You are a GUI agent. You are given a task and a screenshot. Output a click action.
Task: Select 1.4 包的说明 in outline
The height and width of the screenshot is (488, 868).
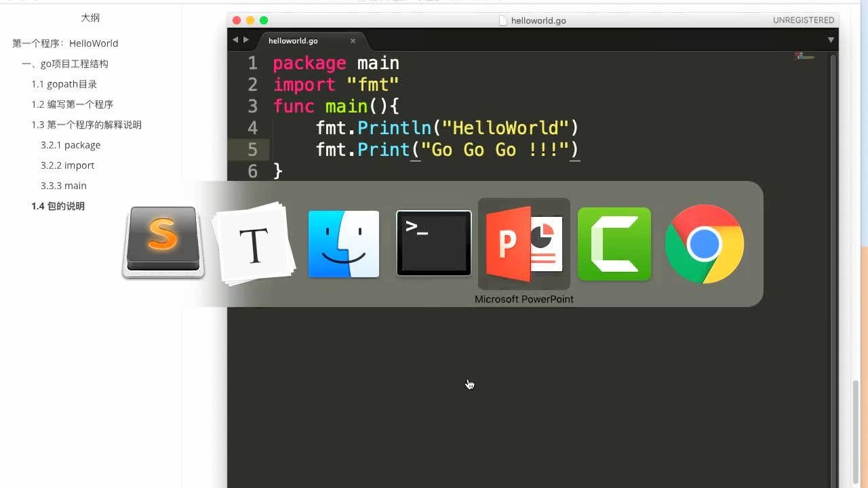58,206
